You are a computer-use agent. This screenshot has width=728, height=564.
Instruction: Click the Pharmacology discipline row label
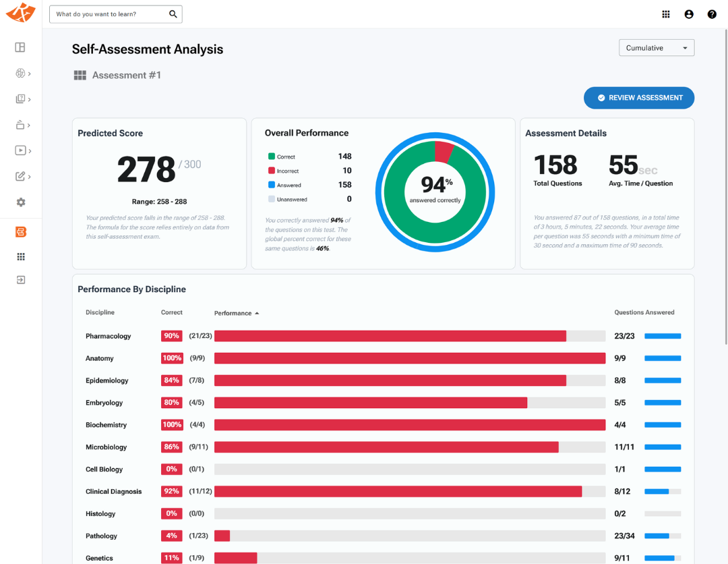click(x=108, y=336)
